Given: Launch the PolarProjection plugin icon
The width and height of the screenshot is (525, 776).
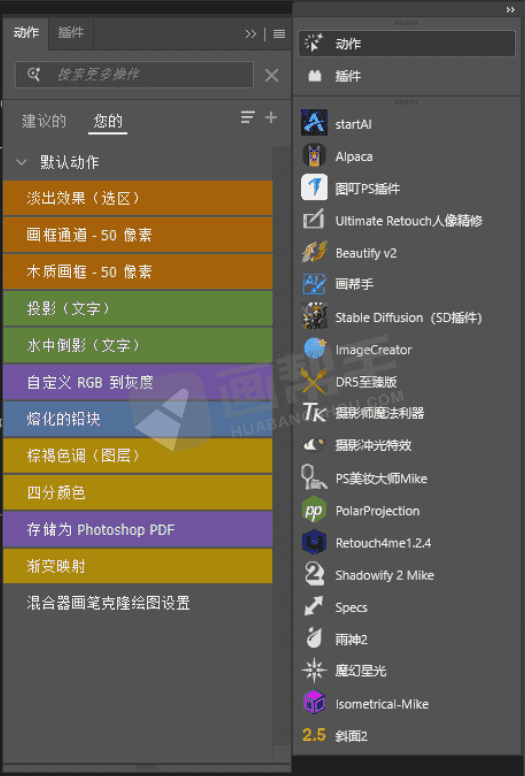Looking at the screenshot, I should pyautogui.click(x=314, y=510).
